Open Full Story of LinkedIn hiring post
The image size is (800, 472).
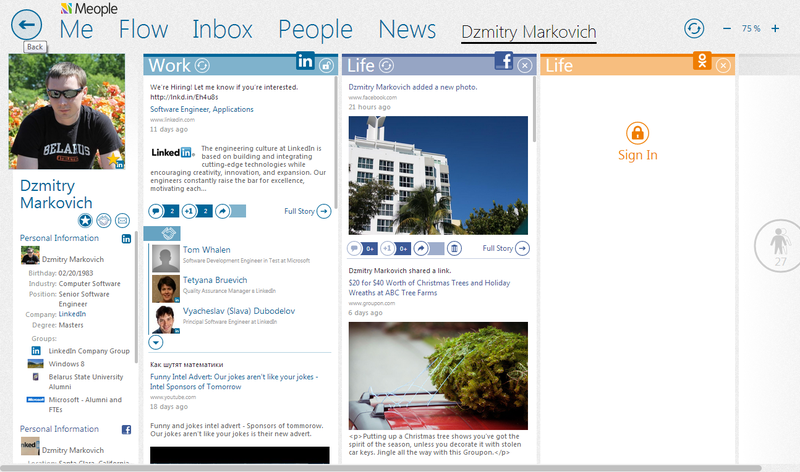[x=308, y=211]
